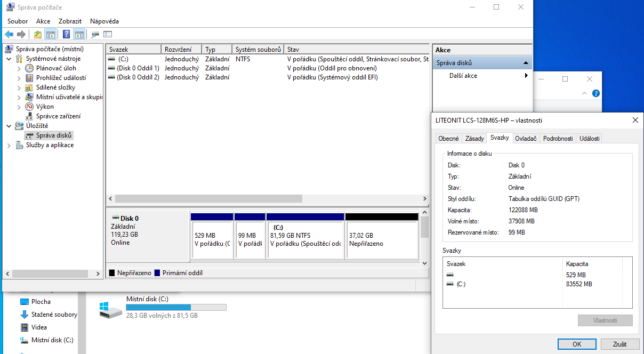Toggle the show/hide action pane icon
This screenshot has width=644, height=354.
pyautogui.click(x=79, y=35)
